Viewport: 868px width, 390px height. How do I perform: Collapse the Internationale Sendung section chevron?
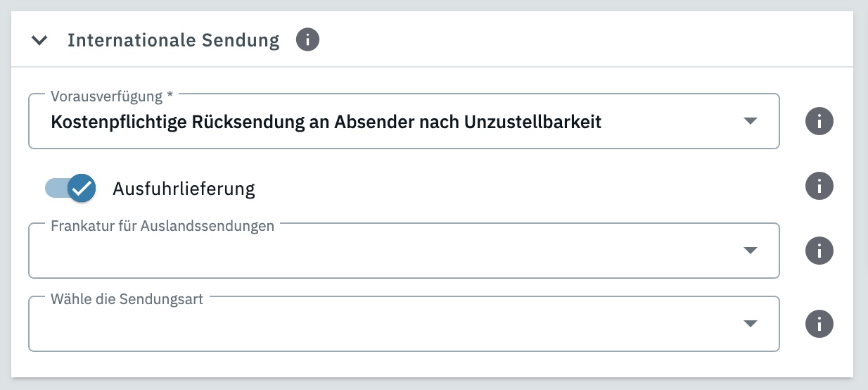click(39, 41)
